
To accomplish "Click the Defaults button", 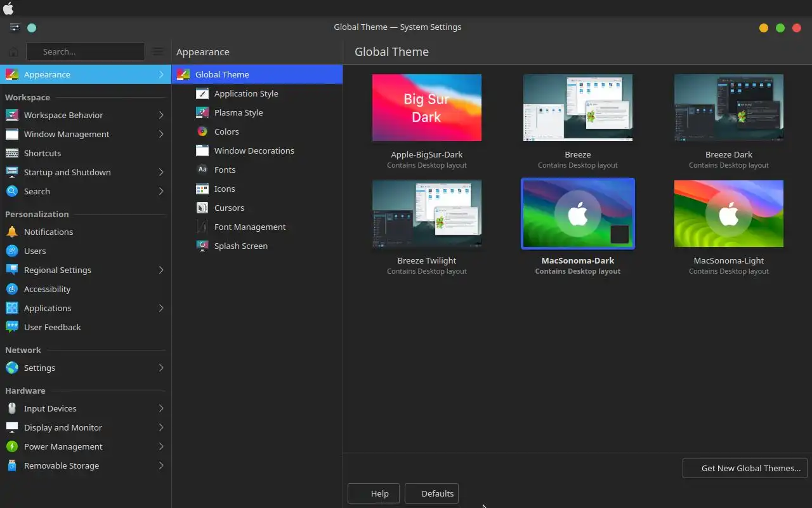I will tap(431, 493).
